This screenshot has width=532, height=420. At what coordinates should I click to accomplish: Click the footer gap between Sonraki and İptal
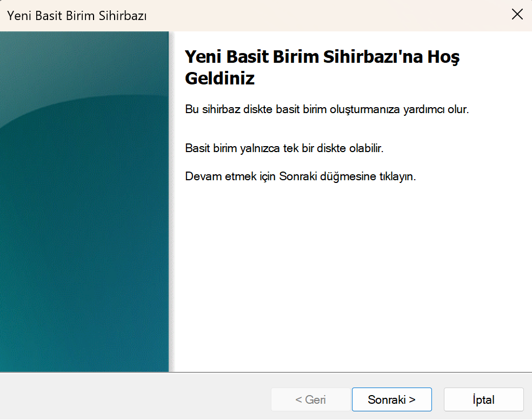(x=438, y=400)
